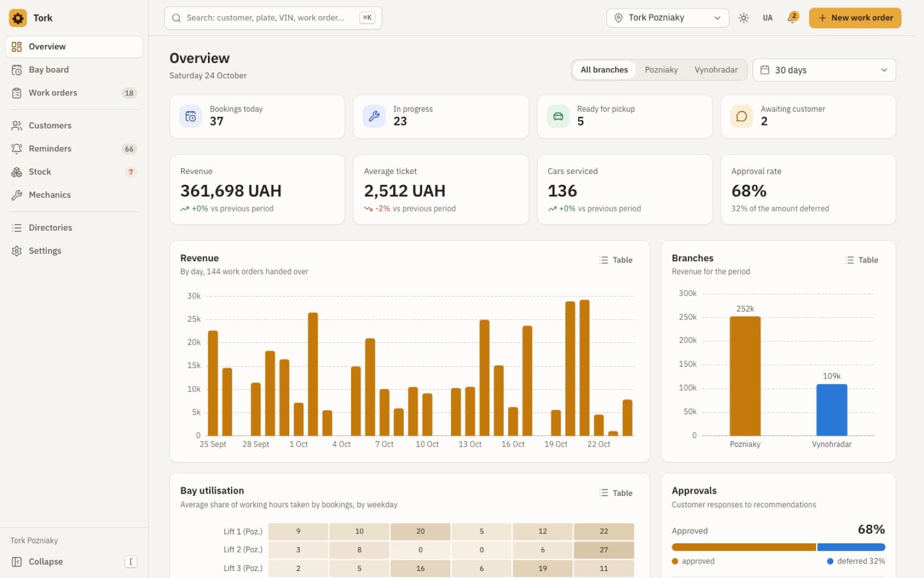Click the Approval rate 68% card
This screenshot has width=924, height=578.
(x=808, y=190)
